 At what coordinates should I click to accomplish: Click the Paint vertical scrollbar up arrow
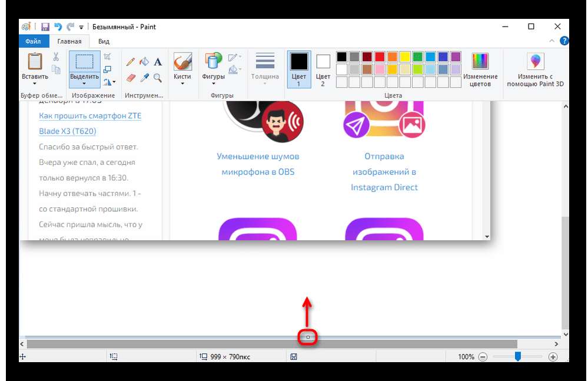point(566,107)
